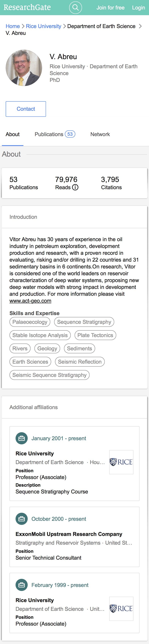
Task: Go to Home breadcrumb
Action: coord(13,26)
